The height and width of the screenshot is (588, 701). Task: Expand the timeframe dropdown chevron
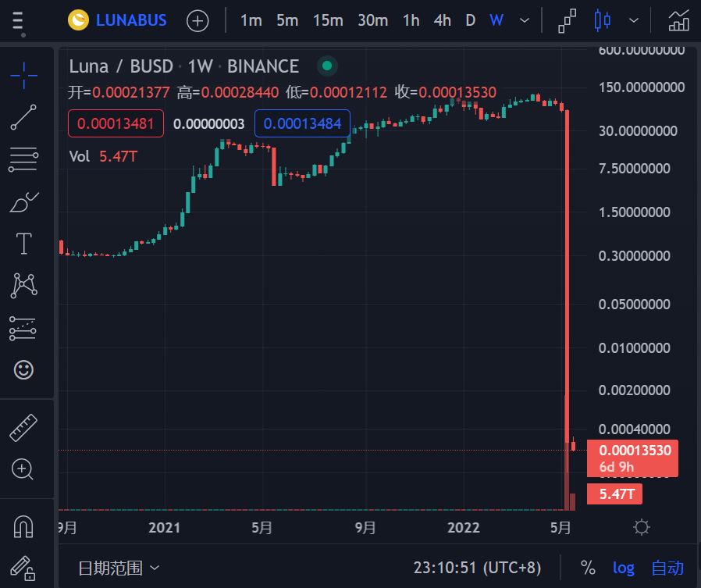point(525,20)
